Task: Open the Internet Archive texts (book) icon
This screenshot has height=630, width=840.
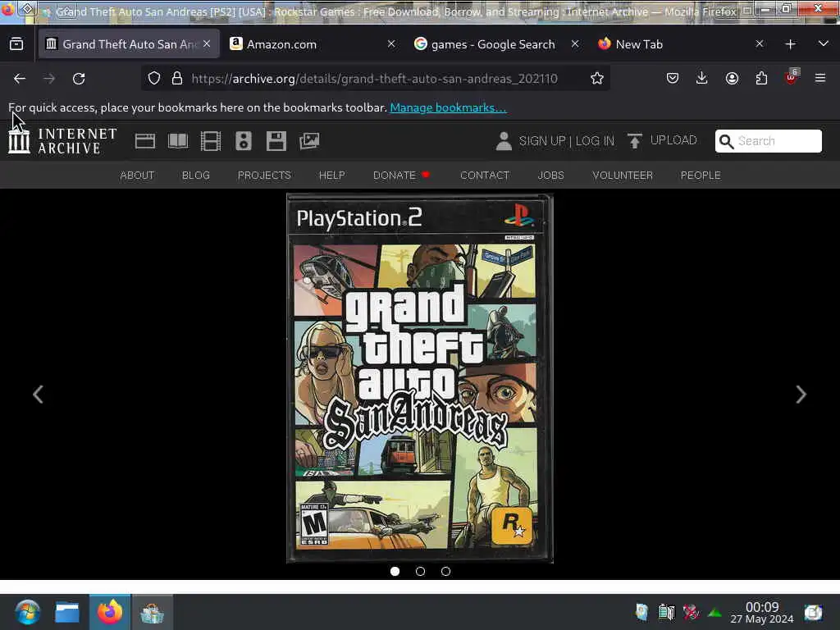Action: tap(178, 141)
